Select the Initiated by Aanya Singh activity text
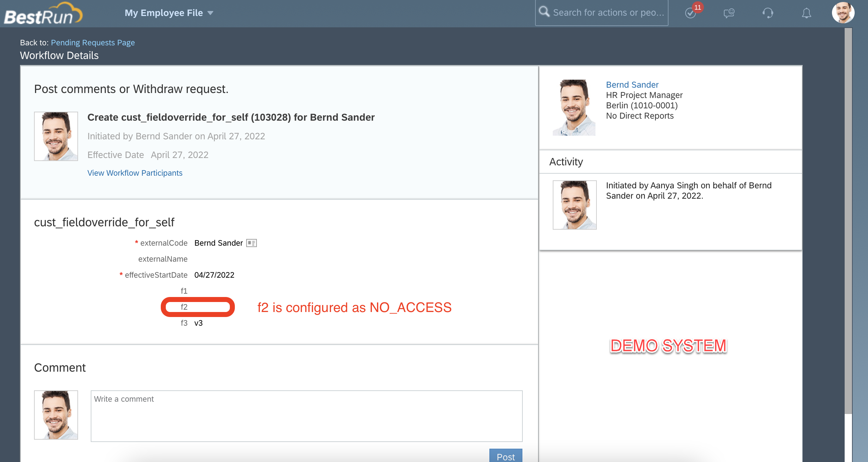Screen dimensions: 868x462 689,191
